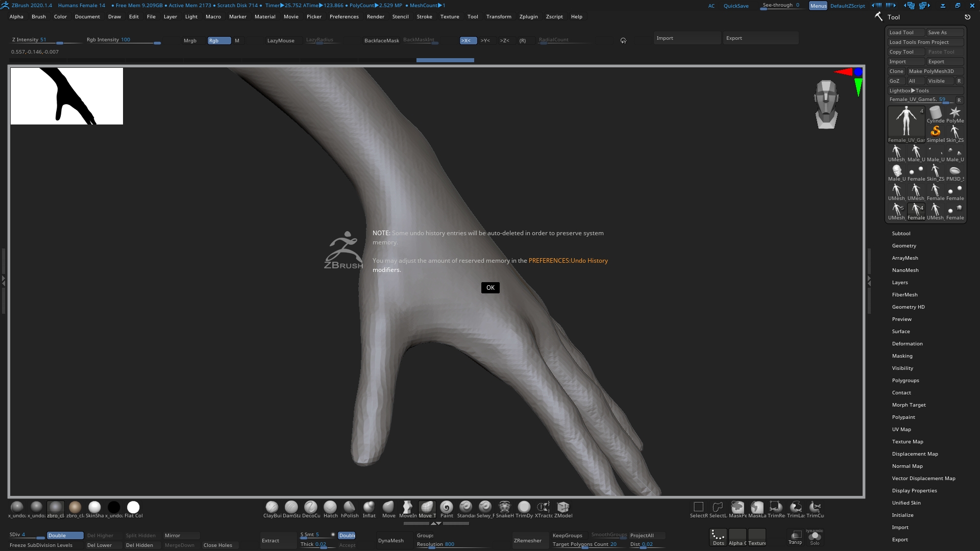Screen dimensions: 980x551
Task: Click the DynaMesh button
Action: [x=390, y=540]
